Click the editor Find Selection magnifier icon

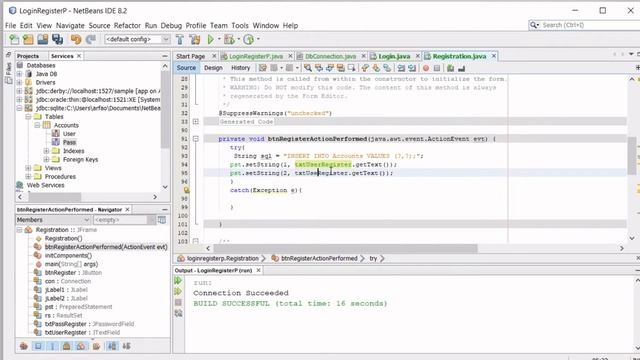(308, 68)
